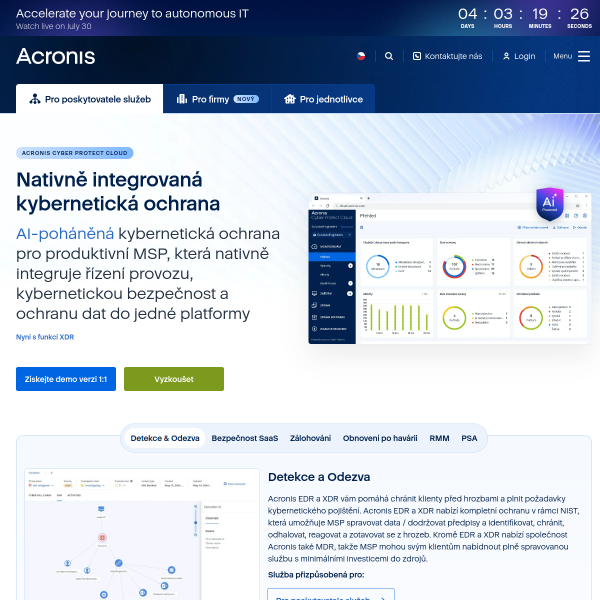Open the Acronis logo home link

tap(55, 56)
